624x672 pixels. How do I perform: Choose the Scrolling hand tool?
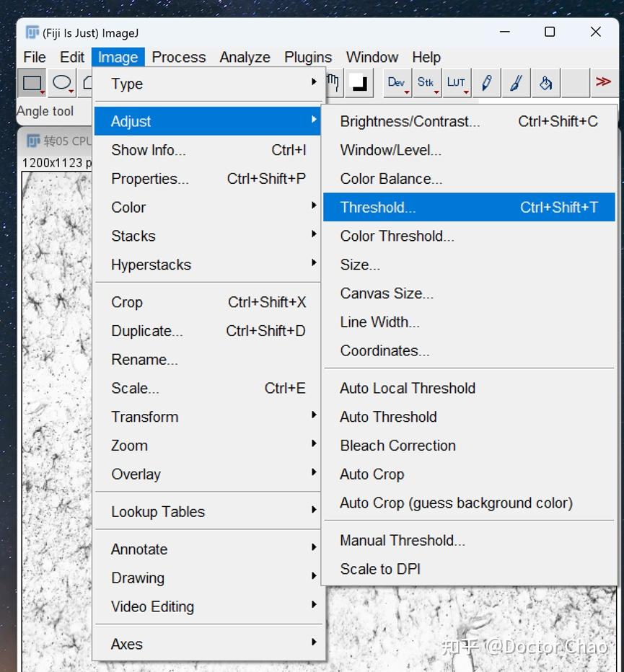(334, 83)
